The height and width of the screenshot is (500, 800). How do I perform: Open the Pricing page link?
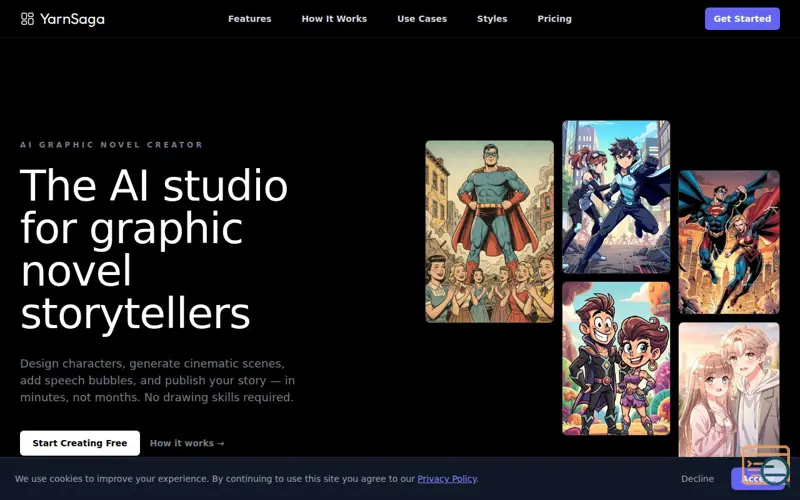(x=554, y=19)
